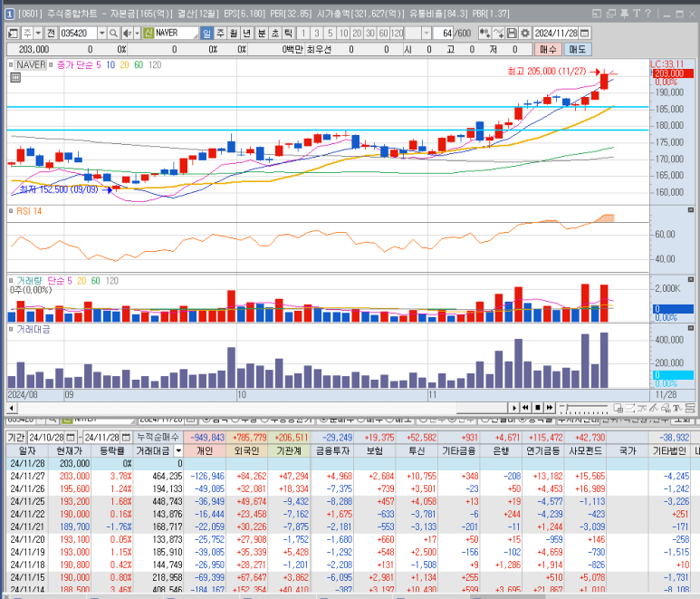700x599 pixels.
Task: Select the 틱 (tick) chart period
Action: click(x=288, y=33)
